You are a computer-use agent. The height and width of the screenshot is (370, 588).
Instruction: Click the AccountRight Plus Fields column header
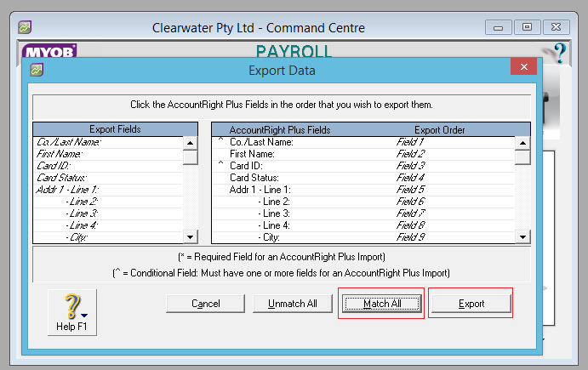tap(280, 130)
